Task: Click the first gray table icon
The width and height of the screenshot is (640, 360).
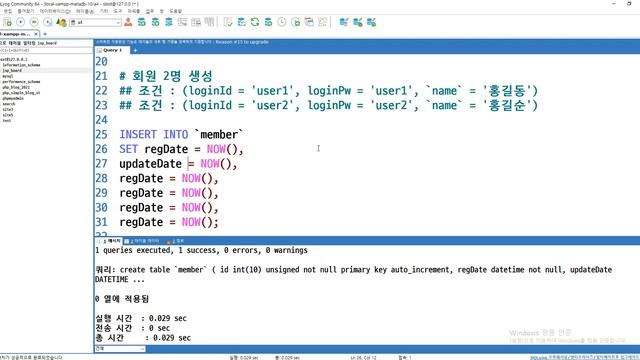Action: [x=182, y=22]
